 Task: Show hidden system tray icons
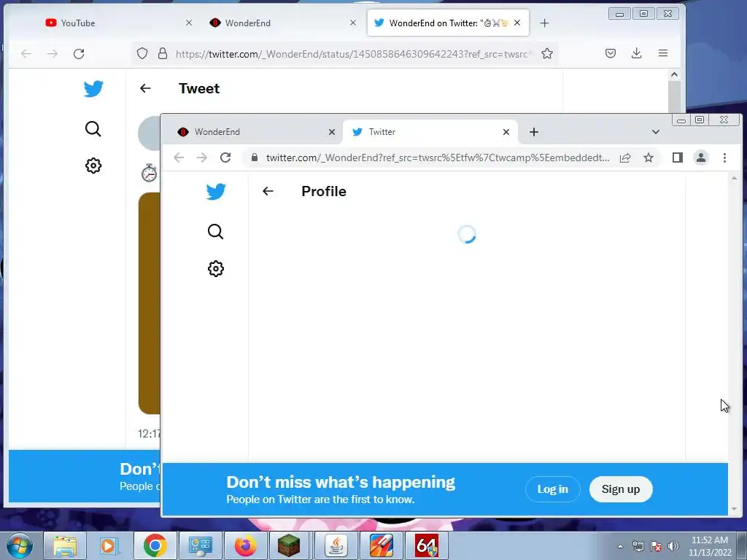[x=620, y=546]
